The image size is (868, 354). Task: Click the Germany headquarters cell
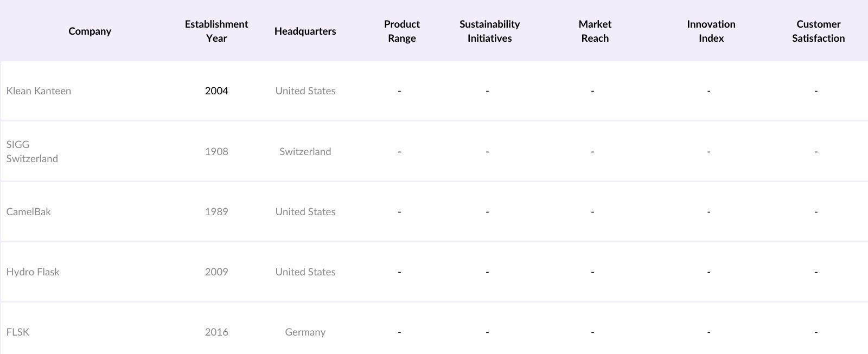click(305, 332)
